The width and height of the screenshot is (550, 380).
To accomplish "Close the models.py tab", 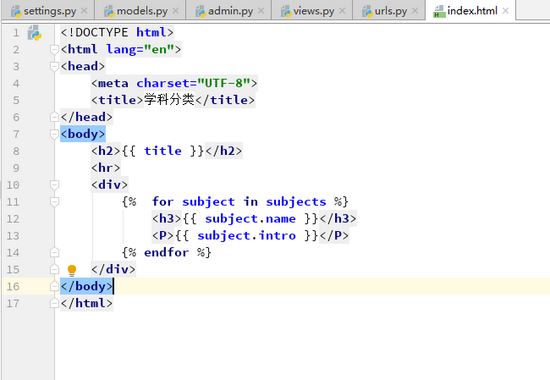I will (176, 11).
